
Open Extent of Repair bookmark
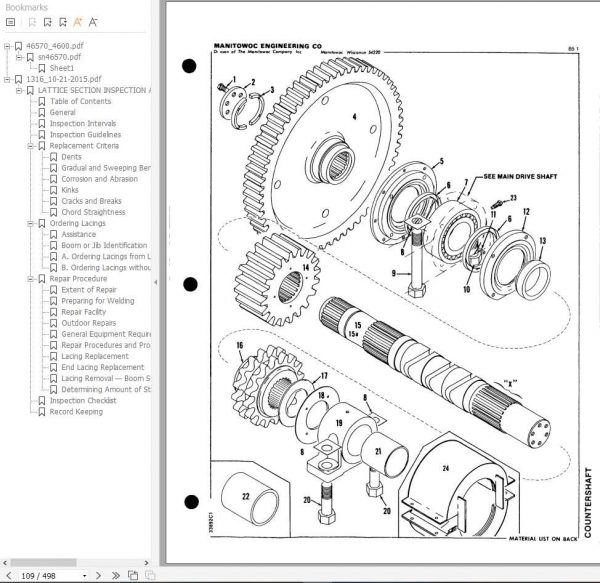click(89, 290)
